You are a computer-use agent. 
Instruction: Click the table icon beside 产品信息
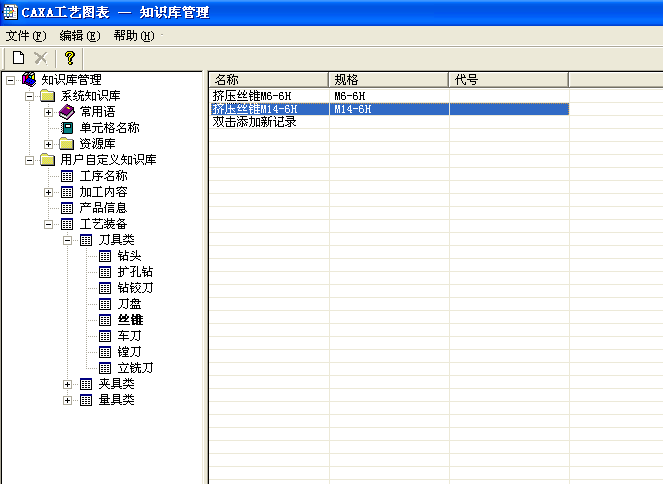point(67,208)
